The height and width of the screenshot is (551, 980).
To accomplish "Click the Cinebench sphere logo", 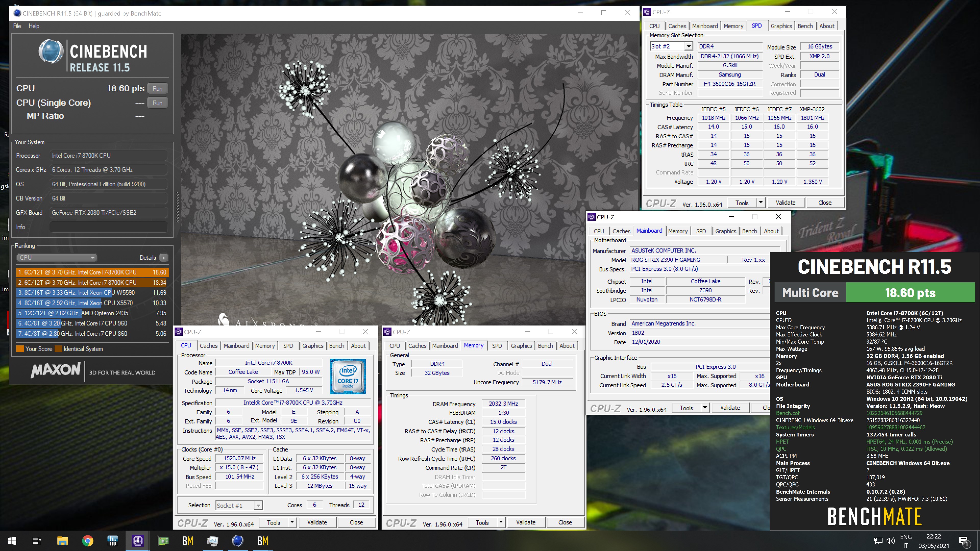I will (51, 51).
